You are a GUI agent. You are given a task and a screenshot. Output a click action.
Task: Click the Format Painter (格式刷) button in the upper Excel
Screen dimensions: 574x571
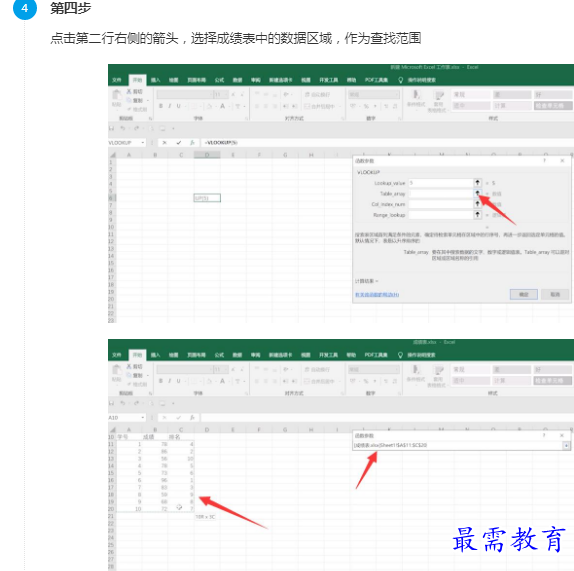pyautogui.click(x=137, y=109)
